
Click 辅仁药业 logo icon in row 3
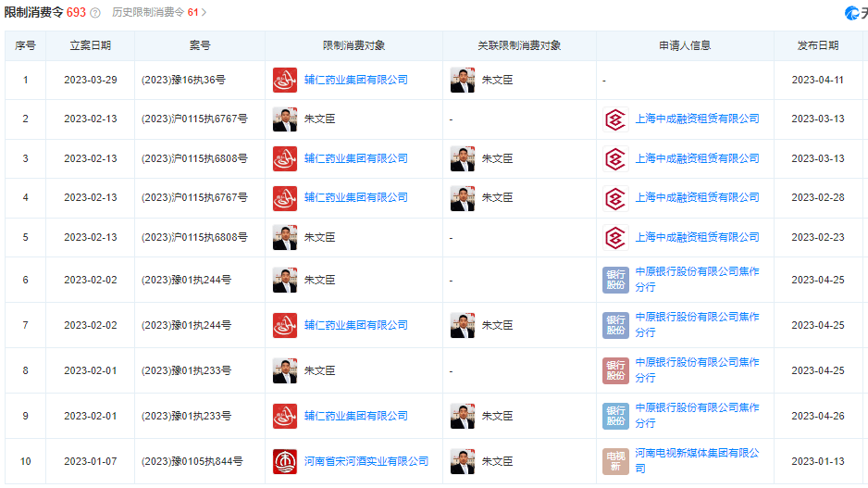[284, 158]
